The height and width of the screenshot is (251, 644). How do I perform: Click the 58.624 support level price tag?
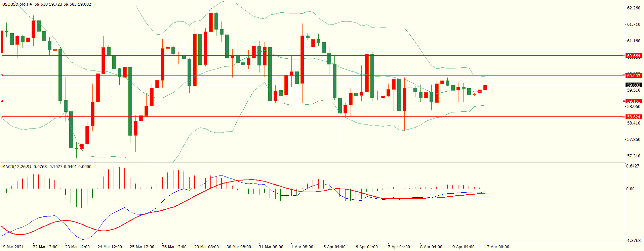click(x=633, y=117)
